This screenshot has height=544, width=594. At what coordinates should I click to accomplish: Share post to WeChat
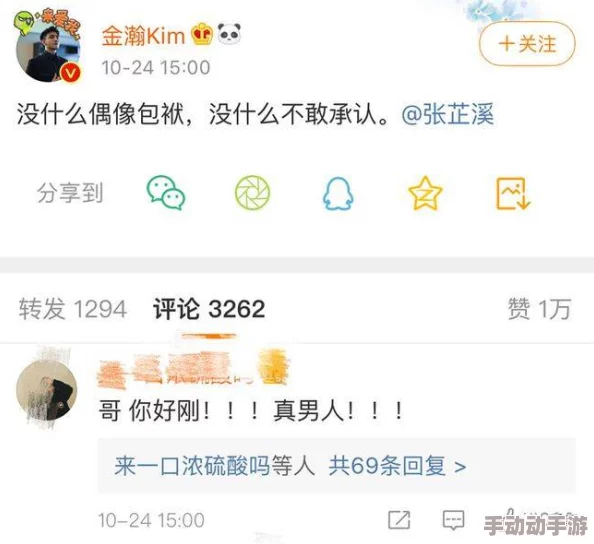166,192
